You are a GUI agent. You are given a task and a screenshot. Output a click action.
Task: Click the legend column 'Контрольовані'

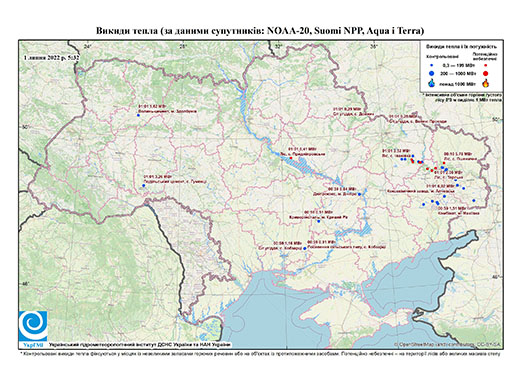point(442,57)
